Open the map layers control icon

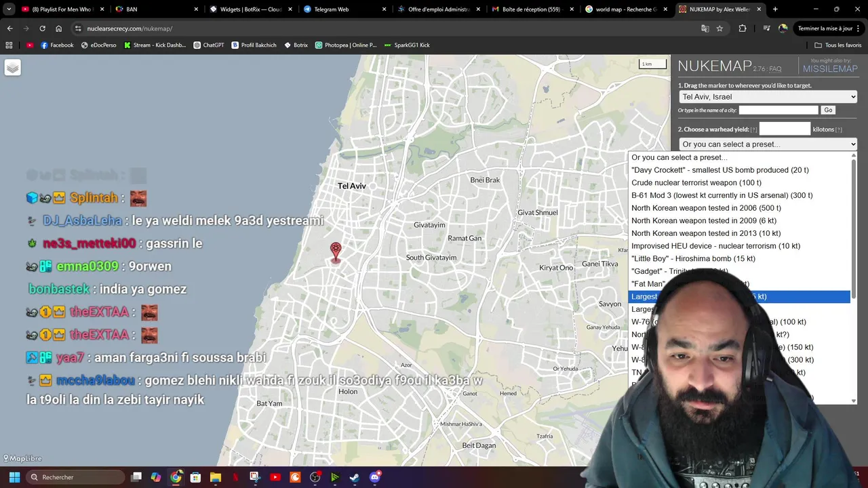point(13,68)
